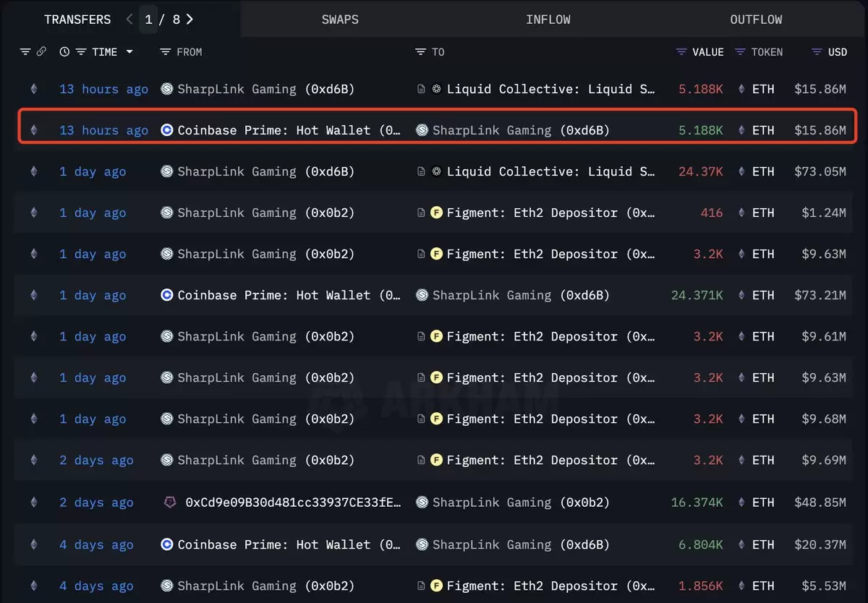868x603 pixels.
Task: Click the value 1.856K
Action: pyautogui.click(x=701, y=586)
